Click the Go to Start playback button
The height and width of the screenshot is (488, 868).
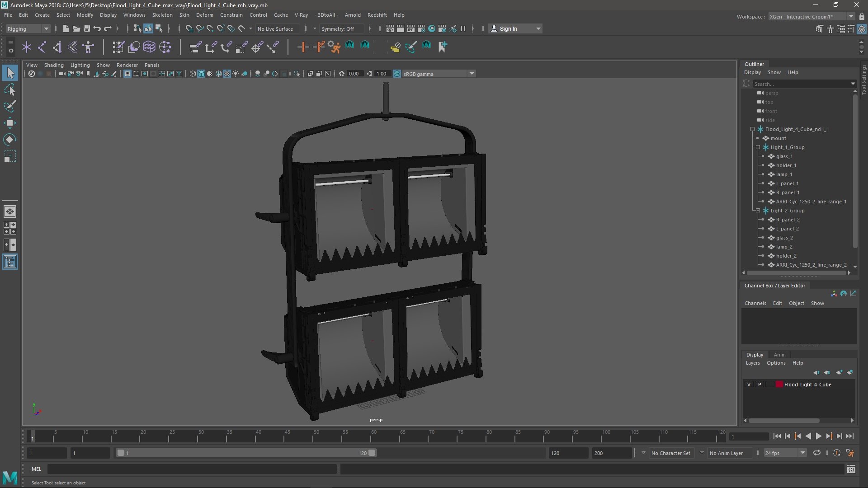coord(777,436)
